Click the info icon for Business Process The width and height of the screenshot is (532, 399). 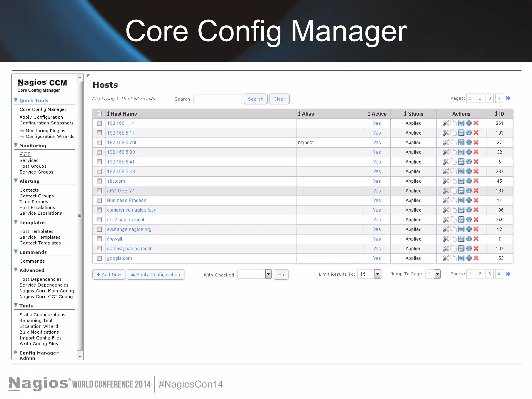coord(469,200)
